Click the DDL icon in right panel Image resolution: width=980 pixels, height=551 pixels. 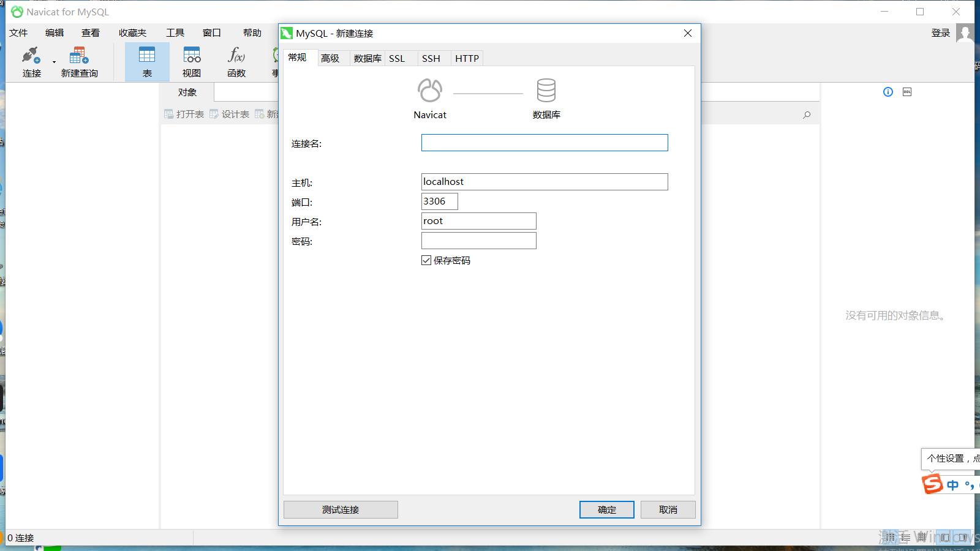(907, 92)
